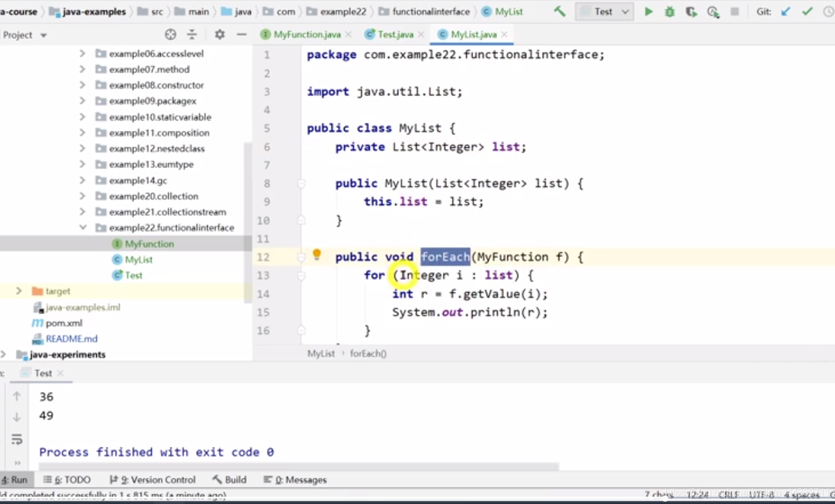
Task: Click the selected forEach method name
Action: [x=445, y=257]
